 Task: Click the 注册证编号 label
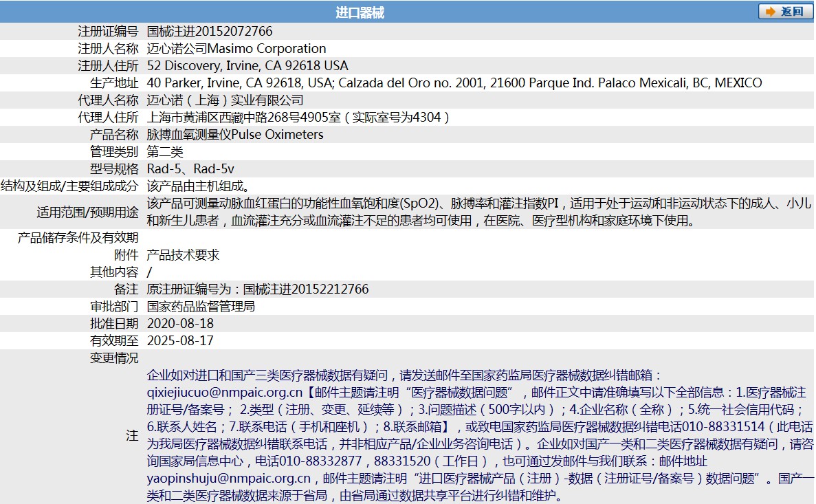pyautogui.click(x=108, y=31)
